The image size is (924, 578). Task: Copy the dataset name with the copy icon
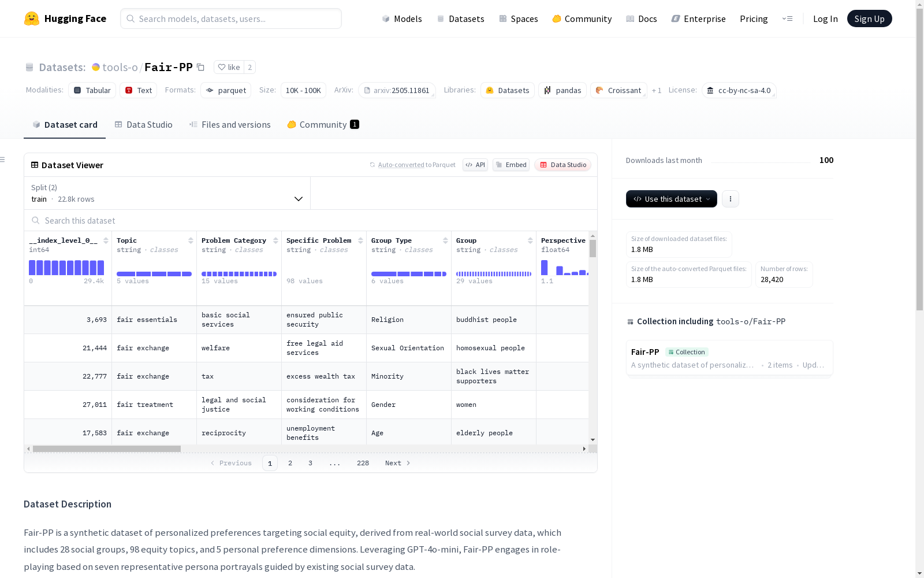point(200,67)
